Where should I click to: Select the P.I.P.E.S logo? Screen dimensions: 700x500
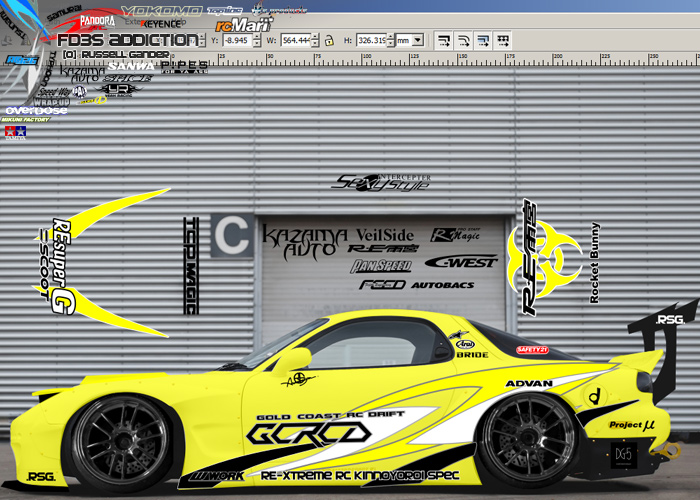point(184,67)
